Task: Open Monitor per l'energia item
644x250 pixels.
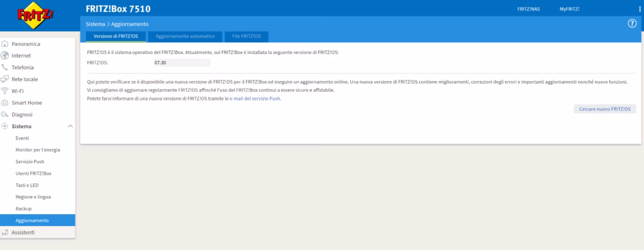Action: pos(37,150)
